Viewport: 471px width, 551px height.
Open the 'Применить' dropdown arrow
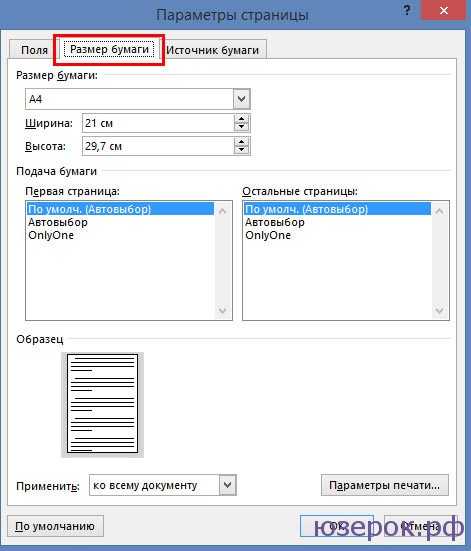tap(228, 485)
